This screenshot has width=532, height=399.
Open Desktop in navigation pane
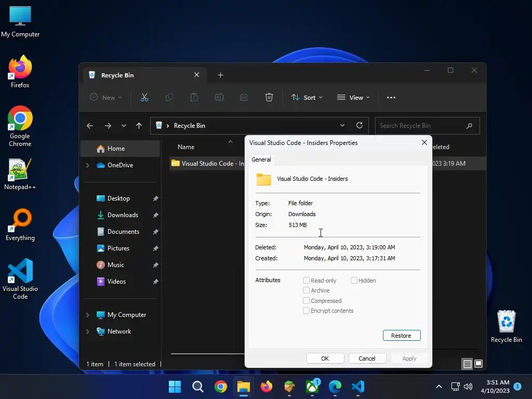point(121,198)
